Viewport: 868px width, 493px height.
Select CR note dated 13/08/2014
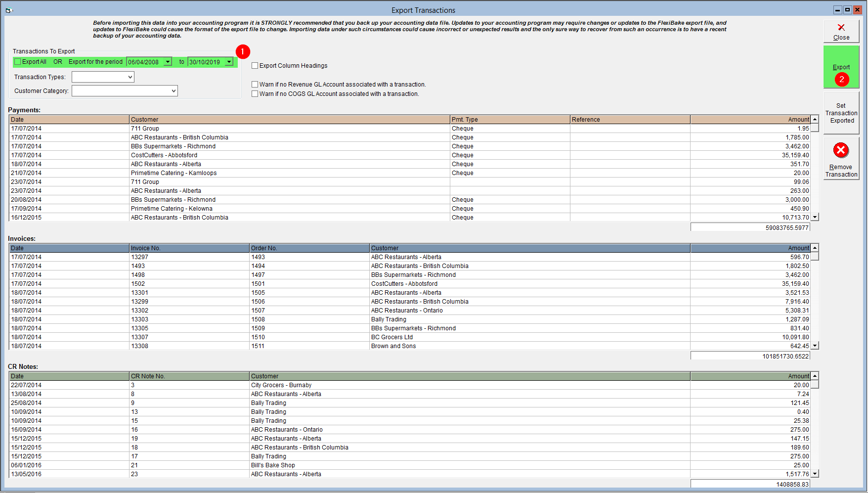(x=410, y=394)
